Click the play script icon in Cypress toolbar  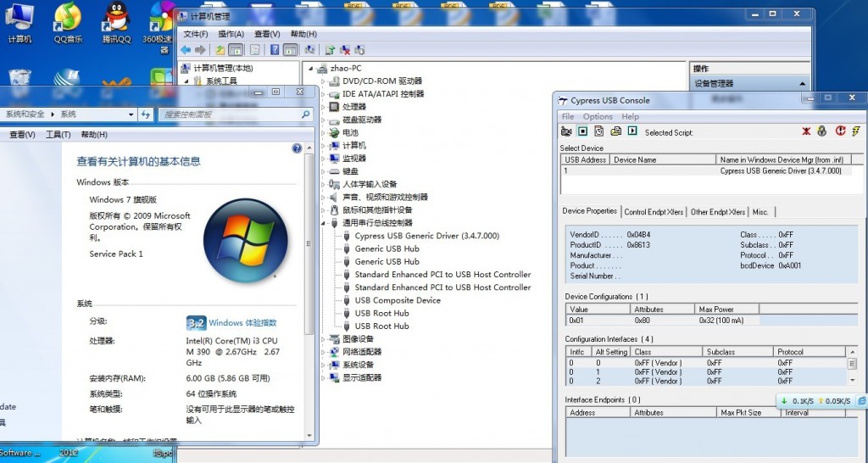[x=632, y=131]
